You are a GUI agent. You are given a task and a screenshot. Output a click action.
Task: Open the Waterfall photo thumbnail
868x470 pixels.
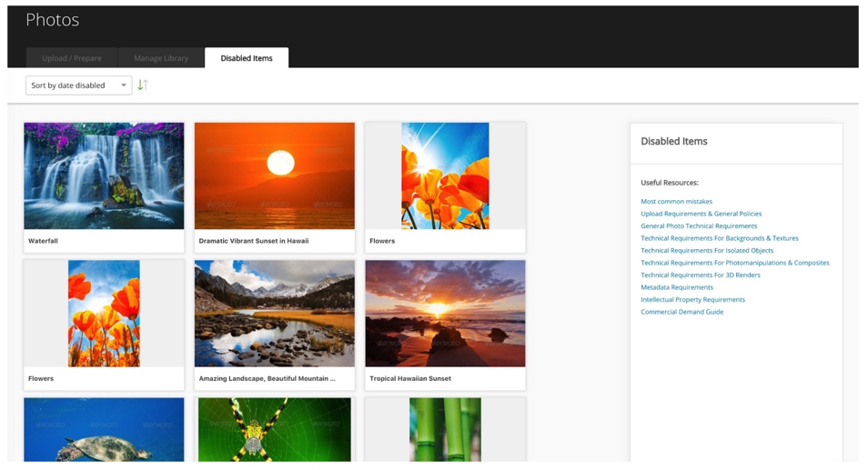pos(104,175)
